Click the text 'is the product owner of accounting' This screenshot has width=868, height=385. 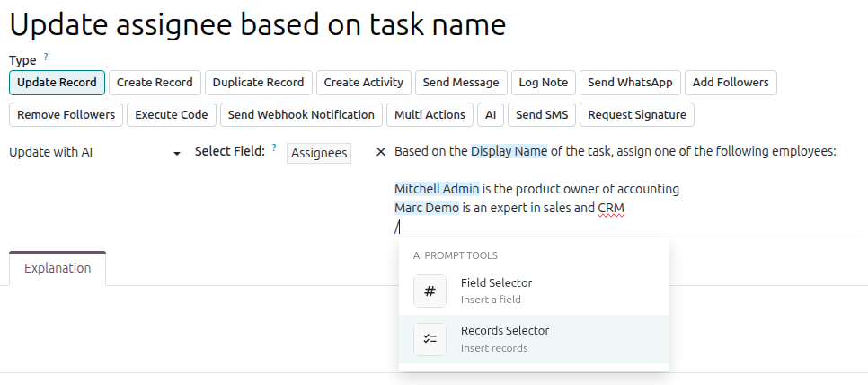(x=580, y=189)
